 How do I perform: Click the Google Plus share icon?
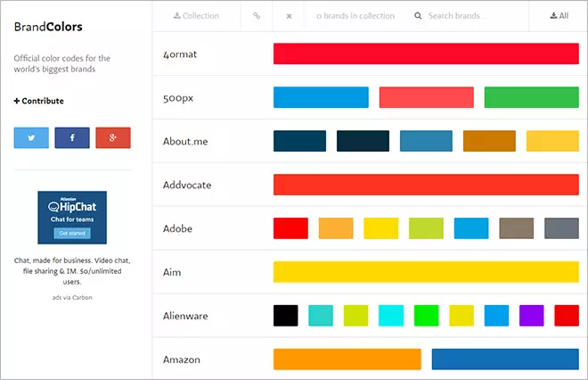click(113, 137)
